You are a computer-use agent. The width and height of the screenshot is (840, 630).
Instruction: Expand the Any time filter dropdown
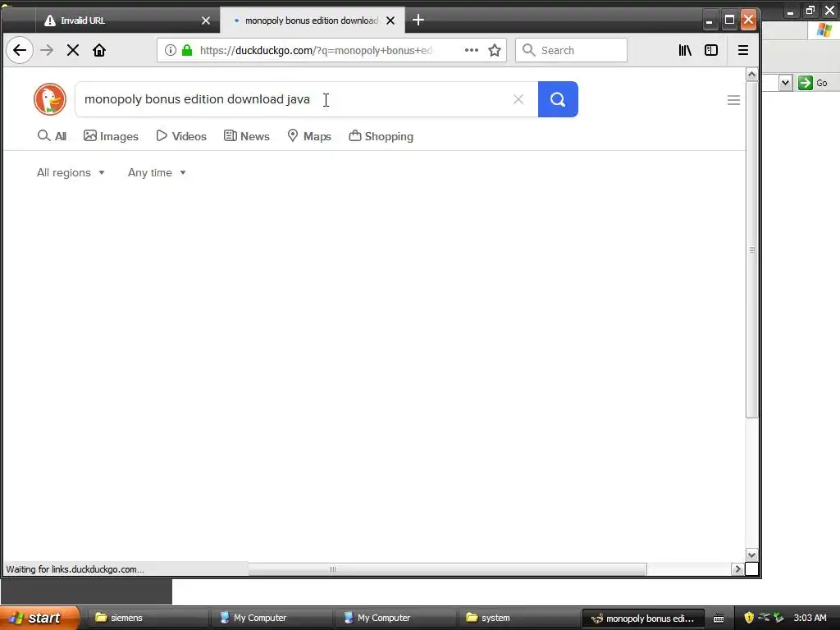pos(157,172)
